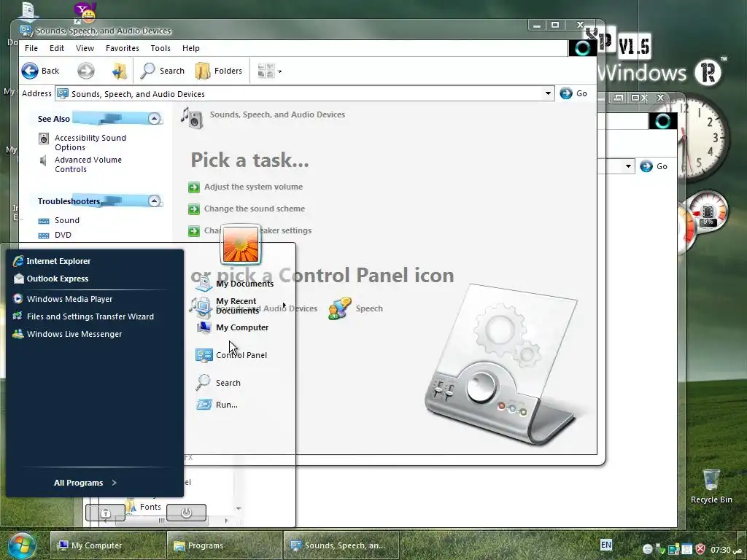
Task: Click the Start orb button
Action: pyautogui.click(x=21, y=545)
